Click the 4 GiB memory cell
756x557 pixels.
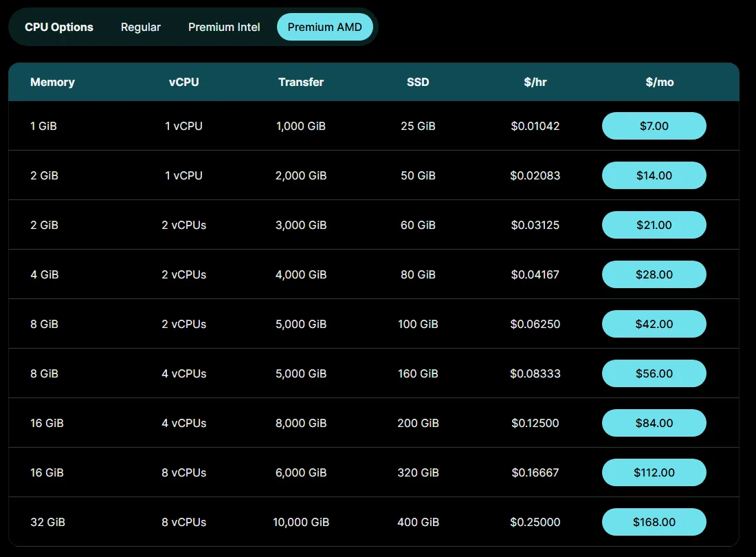(45, 274)
